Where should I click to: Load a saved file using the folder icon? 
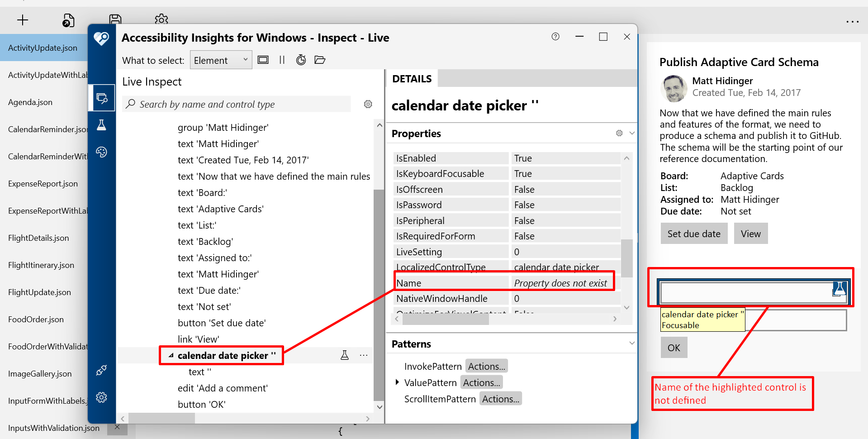[x=320, y=59]
